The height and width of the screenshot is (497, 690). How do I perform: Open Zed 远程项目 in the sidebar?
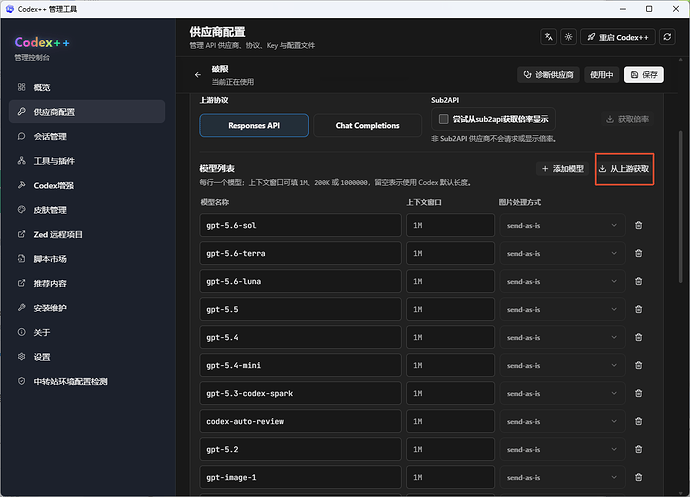87,234
